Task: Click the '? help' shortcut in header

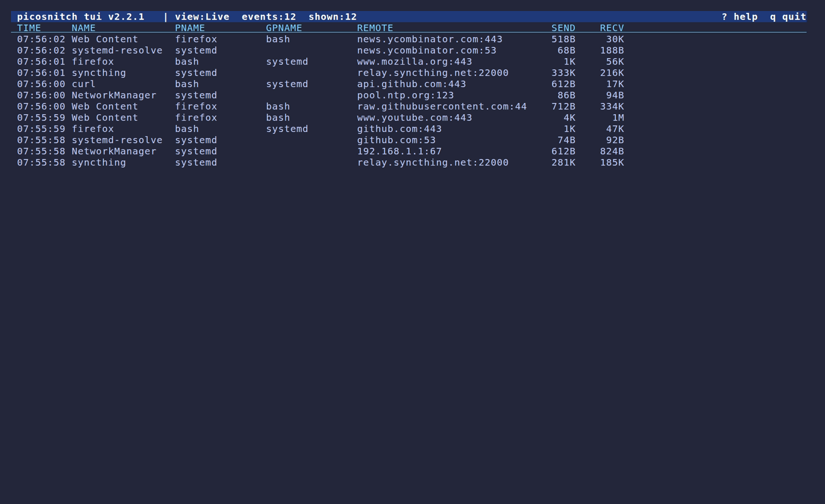Action: coord(739,17)
